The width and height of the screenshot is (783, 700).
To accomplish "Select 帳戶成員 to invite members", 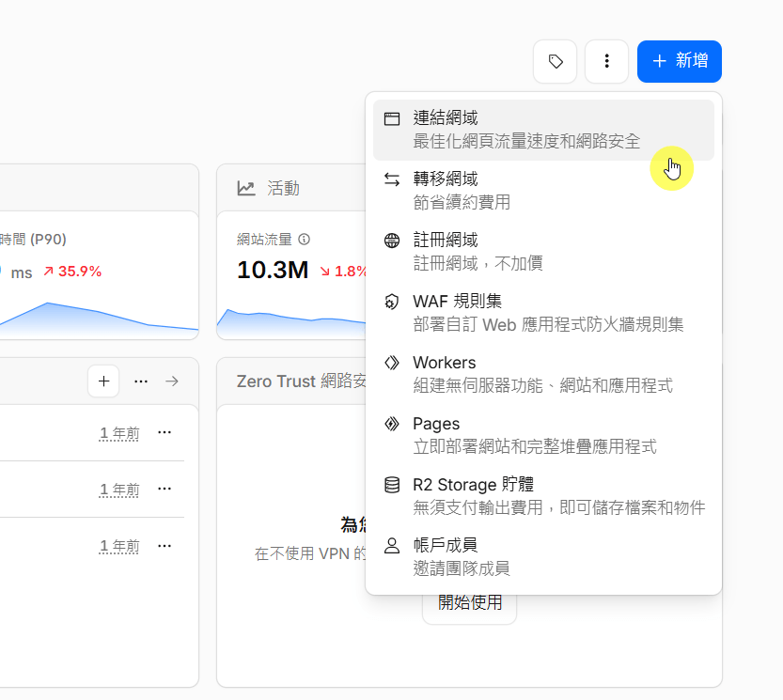I will click(x=543, y=556).
